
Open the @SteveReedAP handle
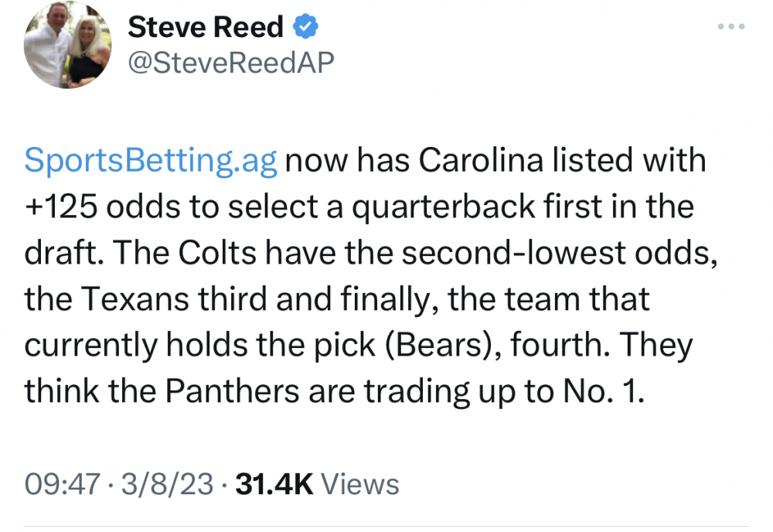pyautogui.click(x=230, y=63)
